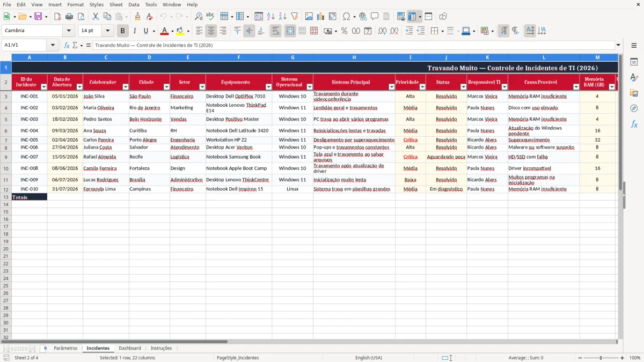The height and width of the screenshot is (362, 644).
Task: Select row header 7
Action: click(x=5, y=140)
